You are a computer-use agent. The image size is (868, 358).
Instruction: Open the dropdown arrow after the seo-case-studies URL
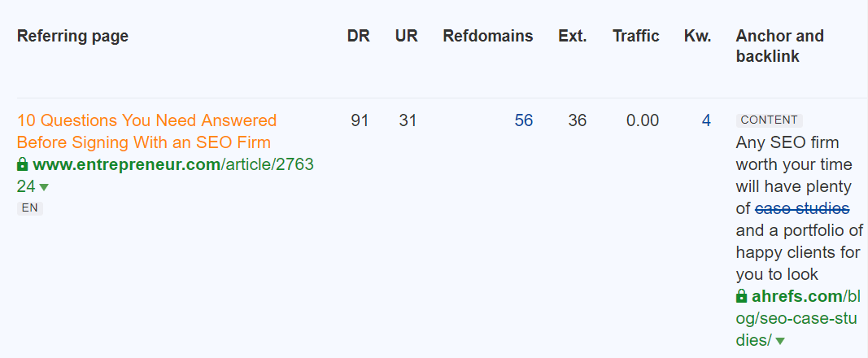(780, 342)
